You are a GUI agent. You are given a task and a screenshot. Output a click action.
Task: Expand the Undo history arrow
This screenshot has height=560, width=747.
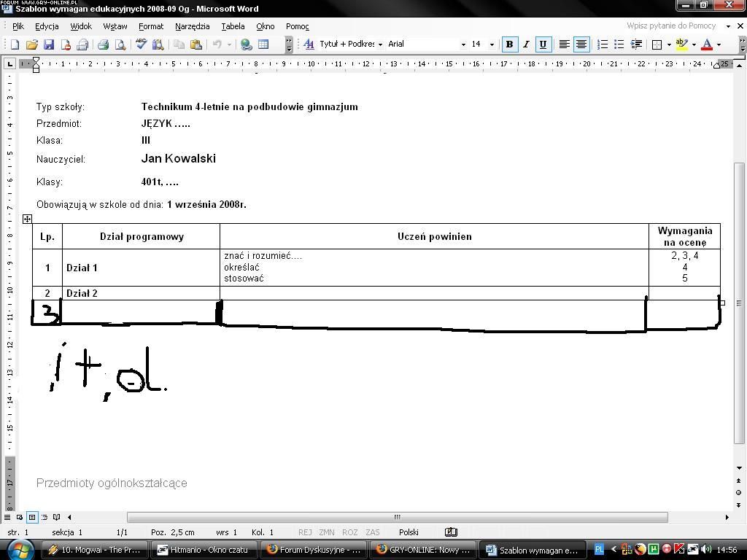click(x=229, y=44)
